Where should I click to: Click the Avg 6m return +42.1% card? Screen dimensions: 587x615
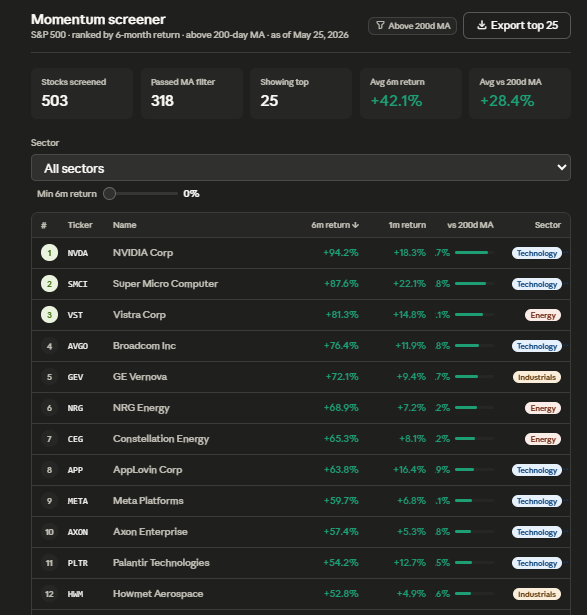(x=411, y=93)
